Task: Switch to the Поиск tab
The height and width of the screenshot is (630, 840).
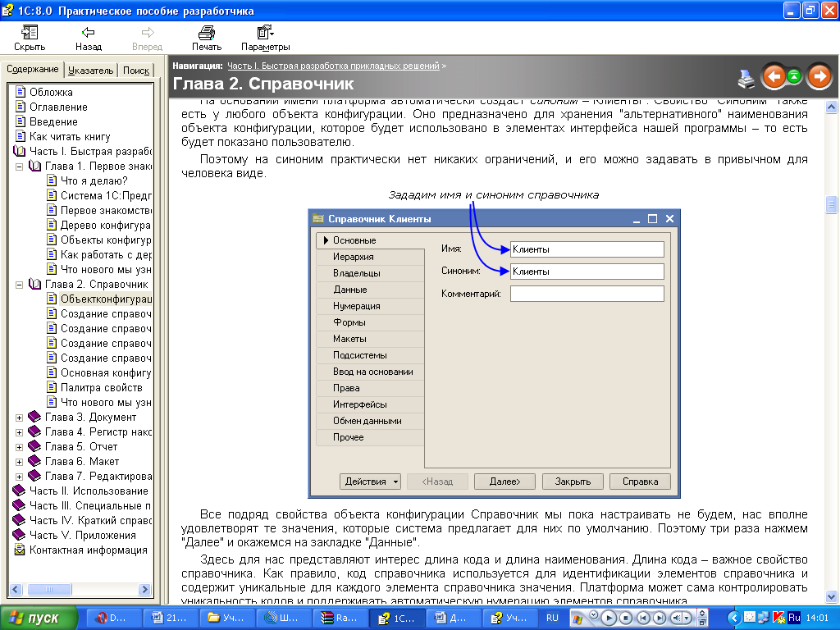Action: coord(136,71)
